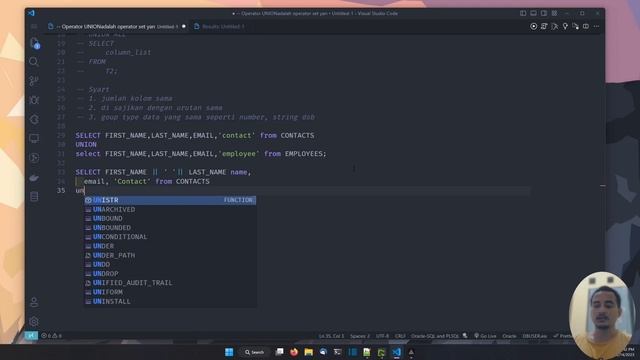Open File Explorer from the taskbar

coord(309,352)
